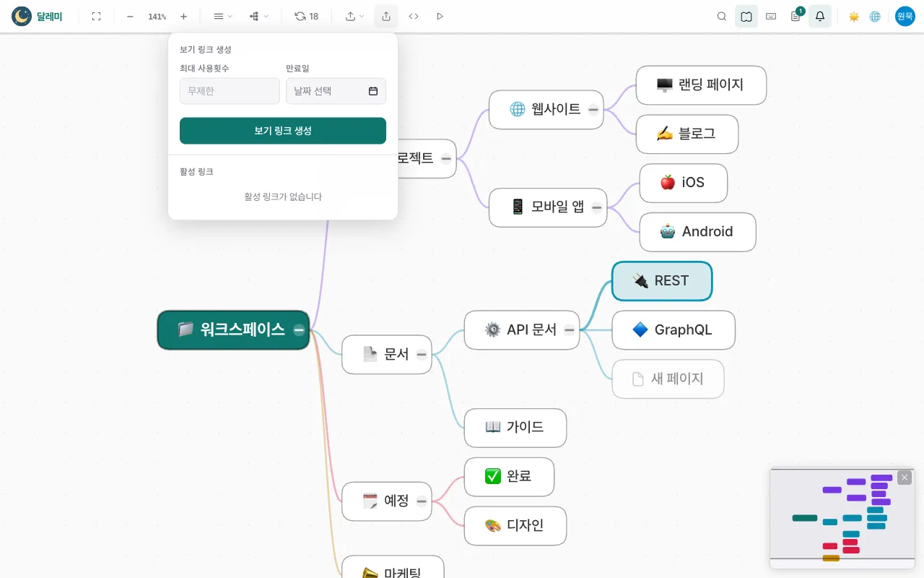Collapse the 모바일 앱 node children
Image resolution: width=924 pixels, height=578 pixels.
(x=597, y=208)
